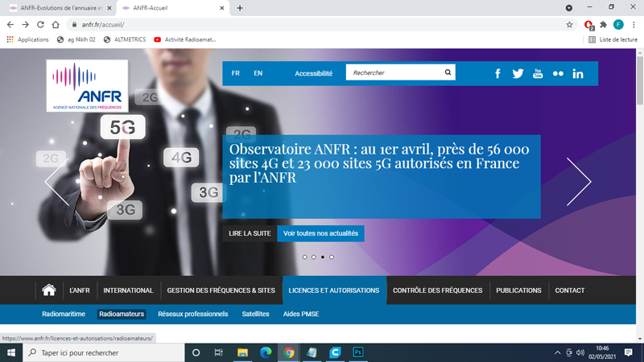Image resolution: width=644 pixels, height=362 pixels.
Task: Open ALTMETRICS bookmark
Action: [x=125, y=39]
